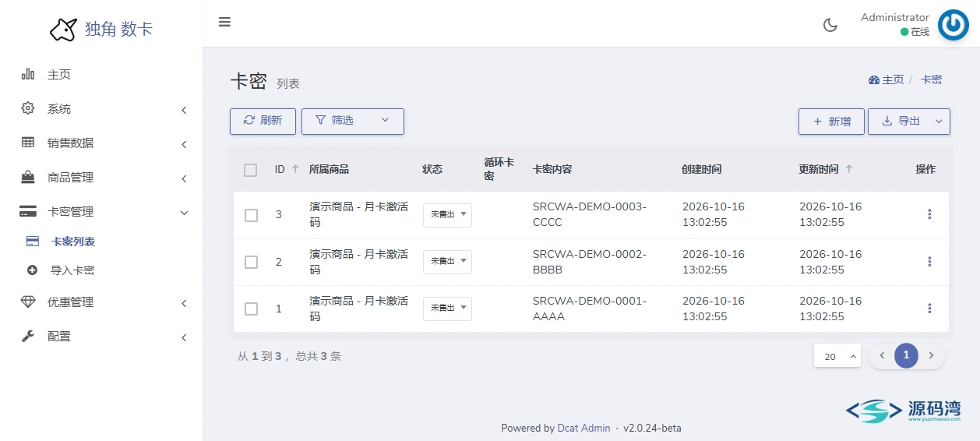Image resolution: width=980 pixels, height=441 pixels.
Task: Click the 循环卡密 column header
Action: (x=499, y=169)
